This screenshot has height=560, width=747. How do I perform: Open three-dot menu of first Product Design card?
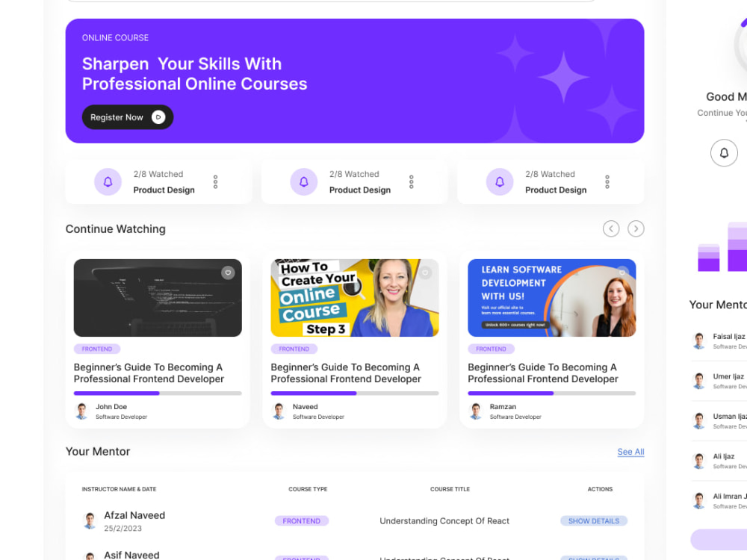215,182
